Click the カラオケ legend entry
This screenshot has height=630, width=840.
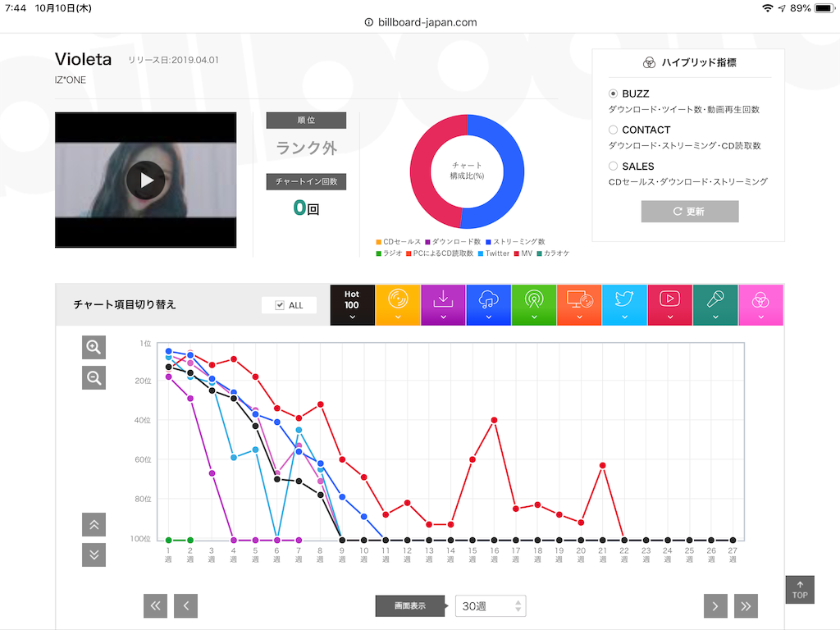554,253
